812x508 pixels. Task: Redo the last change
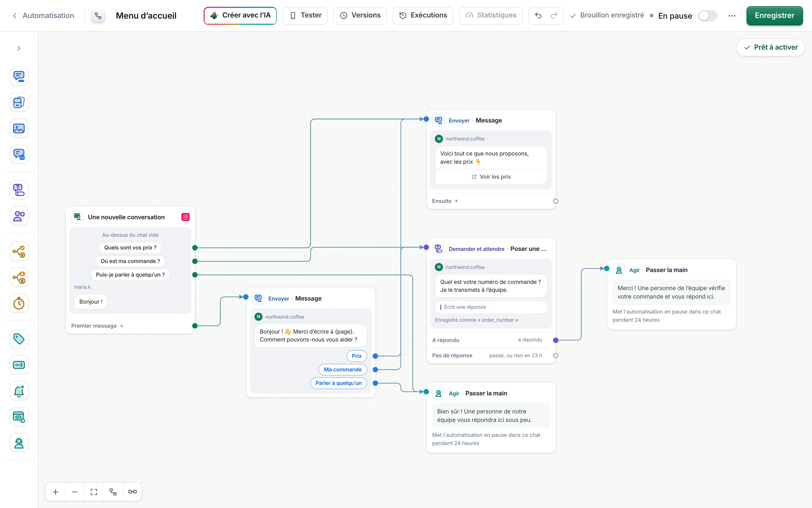point(554,16)
